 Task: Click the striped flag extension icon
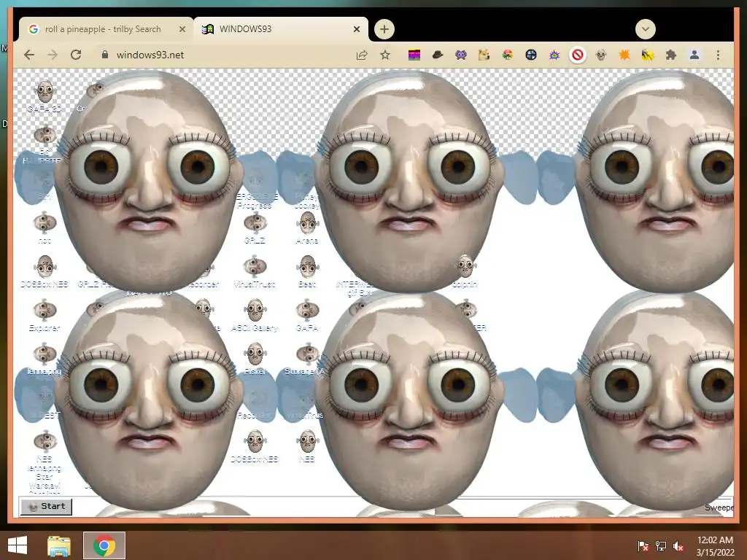414,55
